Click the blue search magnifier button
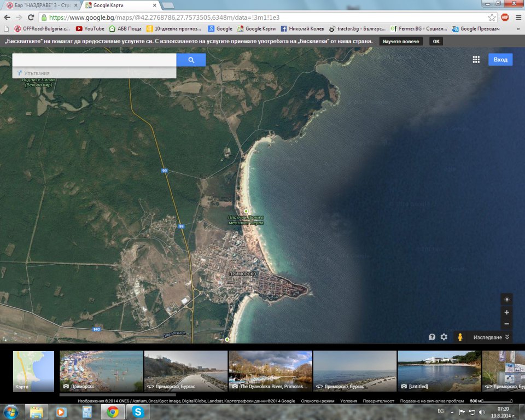Viewport: 525px width, 420px height. coord(191,60)
